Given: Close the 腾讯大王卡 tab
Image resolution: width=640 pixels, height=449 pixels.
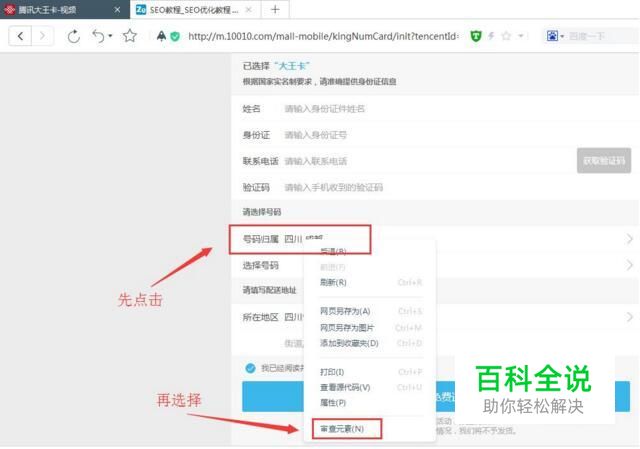Looking at the screenshot, I should (x=117, y=9).
